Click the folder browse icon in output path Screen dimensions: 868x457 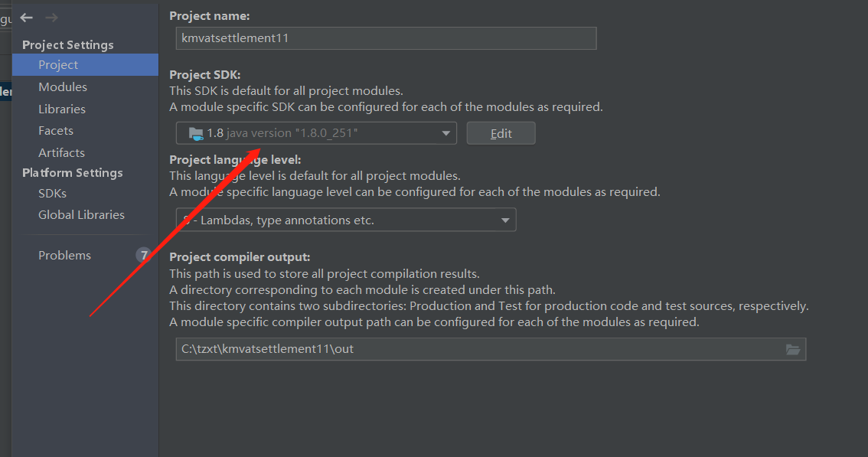coord(793,350)
